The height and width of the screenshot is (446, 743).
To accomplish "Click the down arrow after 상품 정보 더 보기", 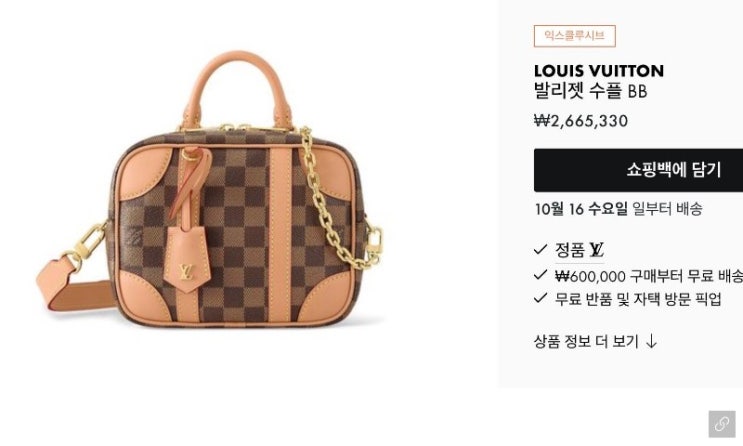I will (652, 341).
